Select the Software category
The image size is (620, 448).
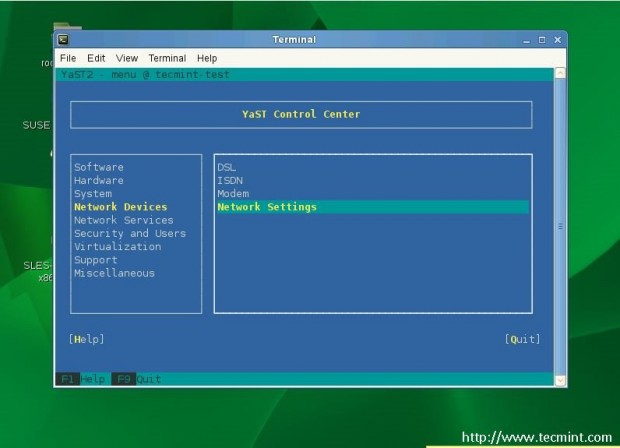coord(99,167)
